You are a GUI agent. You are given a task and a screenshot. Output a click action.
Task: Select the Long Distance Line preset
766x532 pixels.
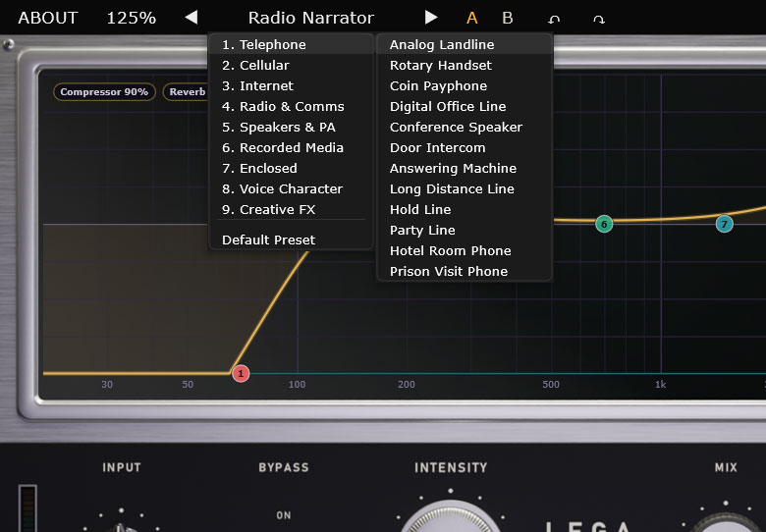click(x=465, y=188)
